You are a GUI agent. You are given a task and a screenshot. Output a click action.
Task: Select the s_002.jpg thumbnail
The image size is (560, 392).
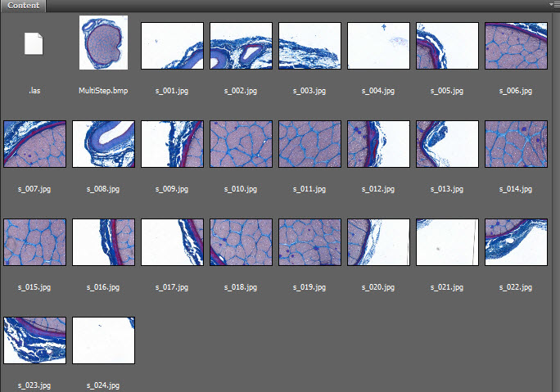point(241,46)
